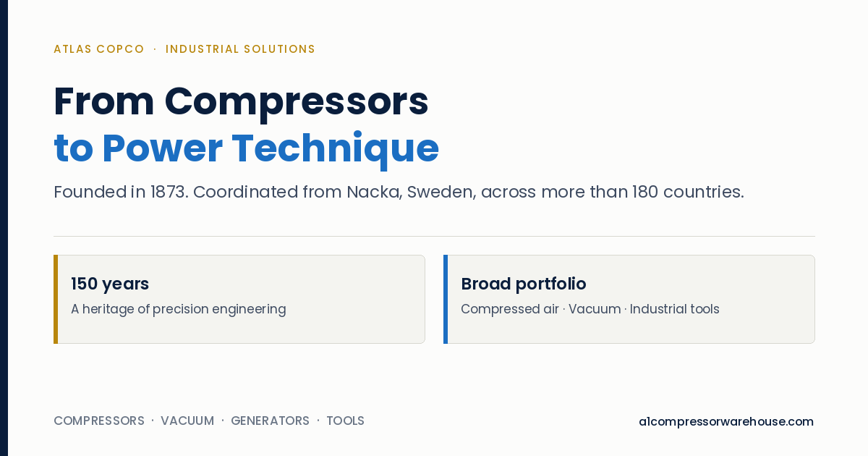
Task: Click the Compressed air · Vacuum · Industrial tools text
Action: click(590, 309)
